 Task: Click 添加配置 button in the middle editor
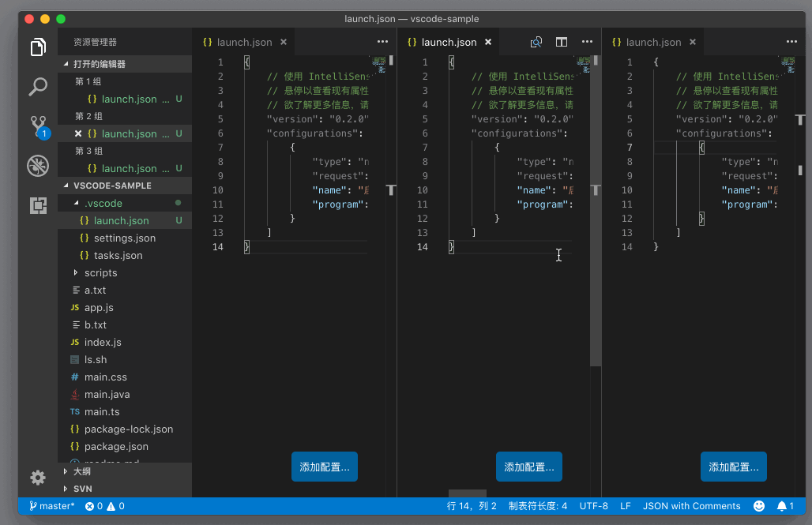click(x=528, y=467)
